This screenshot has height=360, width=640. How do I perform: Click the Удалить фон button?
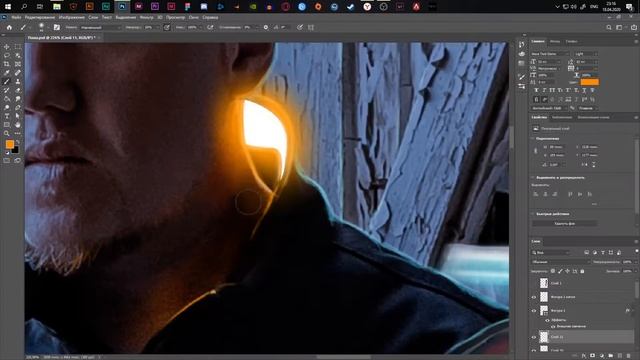tap(564, 224)
